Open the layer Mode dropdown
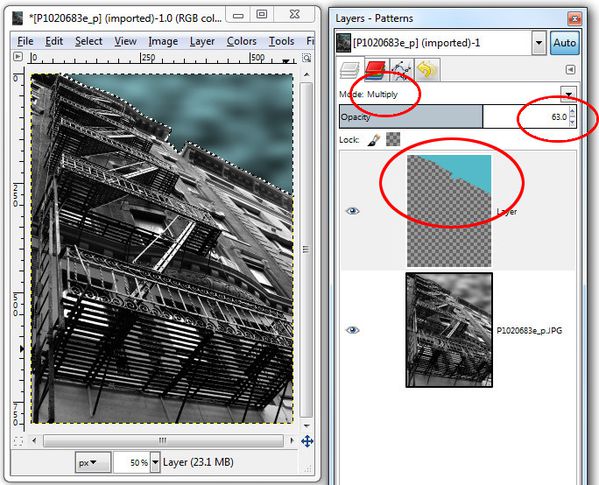The width and height of the screenshot is (599, 485). [568, 94]
